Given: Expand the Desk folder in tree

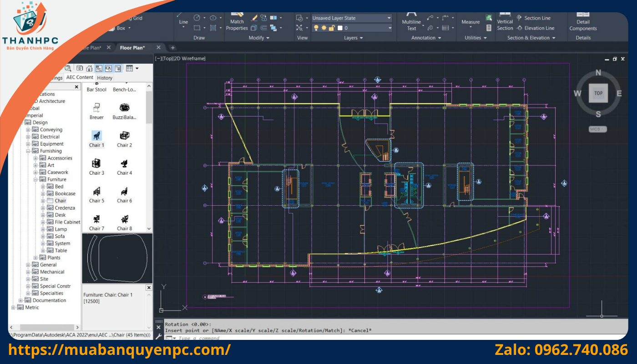Looking at the screenshot, I should [43, 215].
